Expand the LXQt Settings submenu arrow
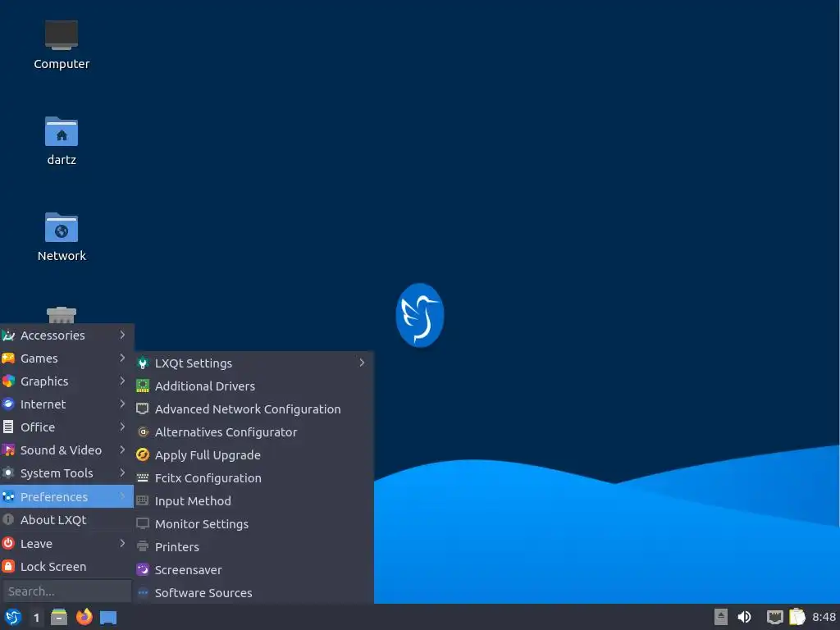Image resolution: width=840 pixels, height=630 pixels. [362, 363]
